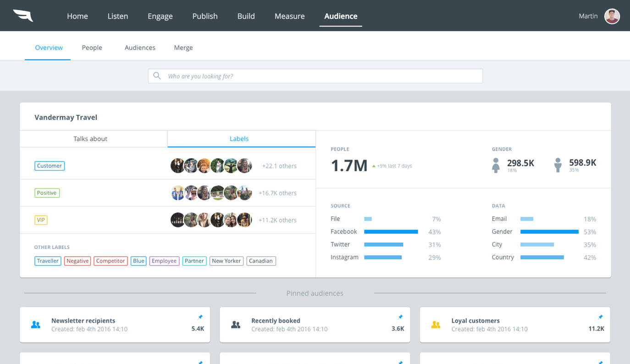Open Martin's profile avatar
Screen dimensions: 630x364
[612, 16]
